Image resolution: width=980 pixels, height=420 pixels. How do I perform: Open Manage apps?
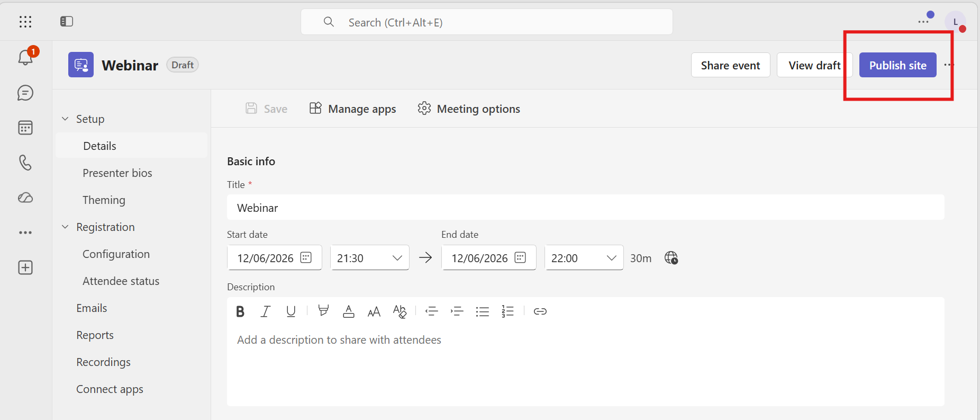click(x=352, y=109)
